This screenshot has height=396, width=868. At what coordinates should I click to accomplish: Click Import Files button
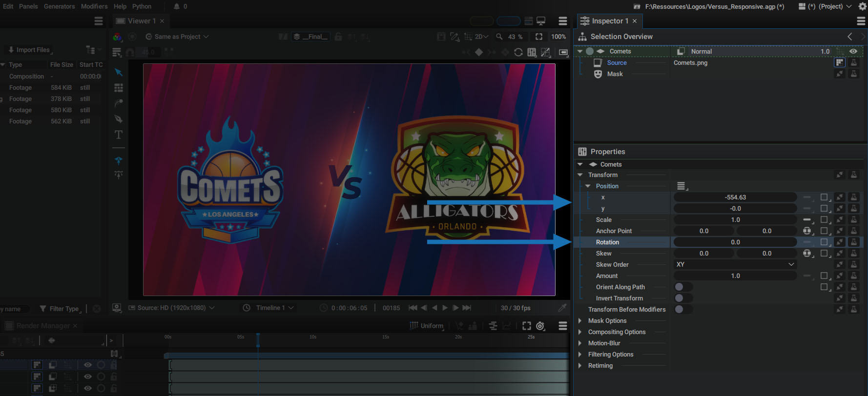coord(30,50)
